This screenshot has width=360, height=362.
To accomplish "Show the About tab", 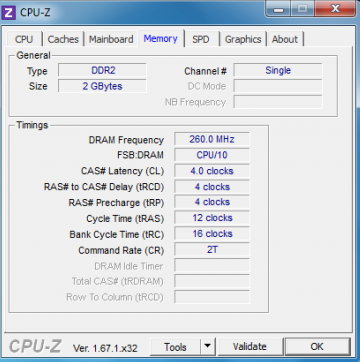I will tap(285, 39).
